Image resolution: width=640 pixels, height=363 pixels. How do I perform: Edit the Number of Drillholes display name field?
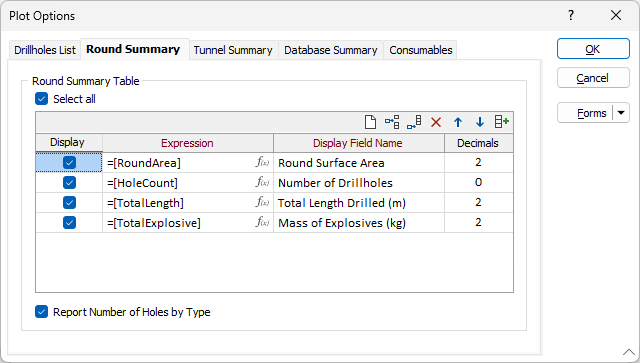359,183
